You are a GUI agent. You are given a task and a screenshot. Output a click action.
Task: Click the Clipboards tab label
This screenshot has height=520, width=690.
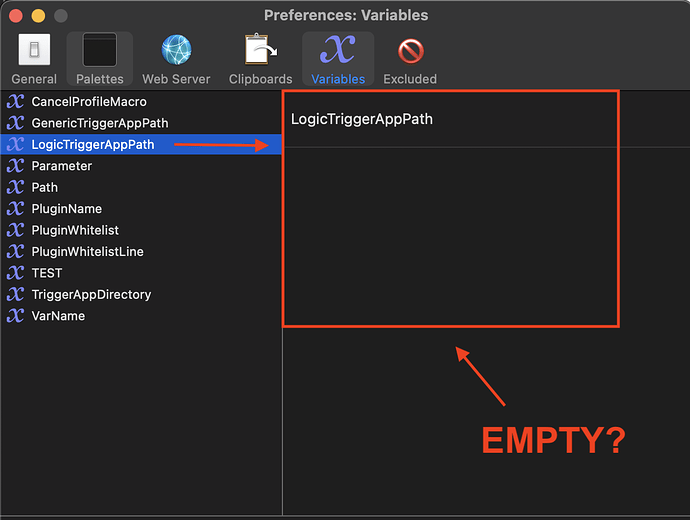(x=261, y=79)
